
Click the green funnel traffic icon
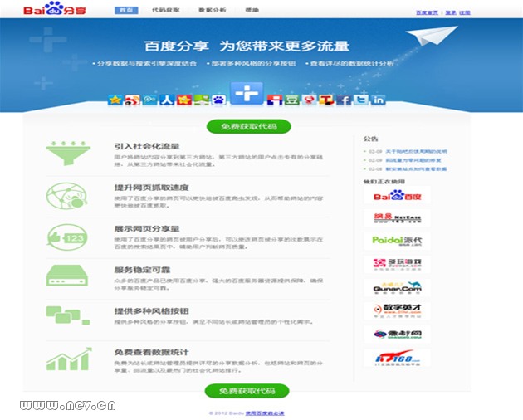coord(68,153)
